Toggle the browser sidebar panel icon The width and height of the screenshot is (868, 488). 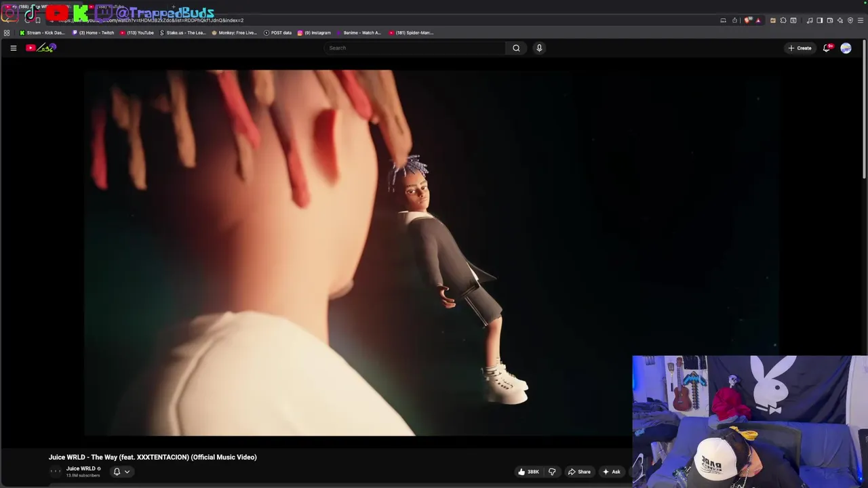[820, 20]
